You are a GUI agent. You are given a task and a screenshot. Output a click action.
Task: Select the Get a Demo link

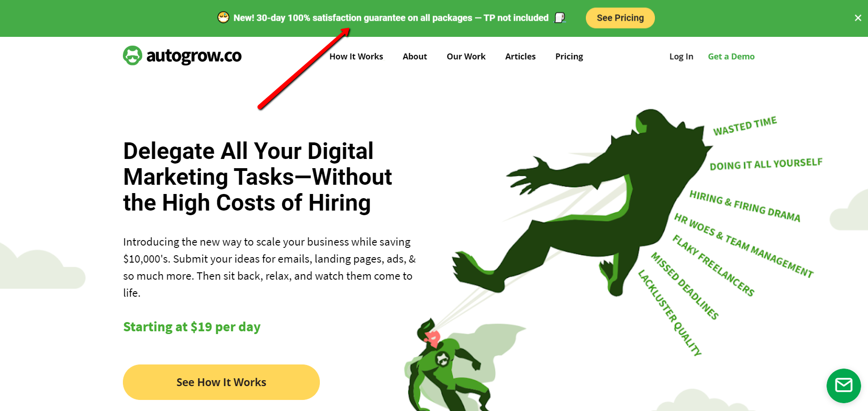(x=731, y=56)
